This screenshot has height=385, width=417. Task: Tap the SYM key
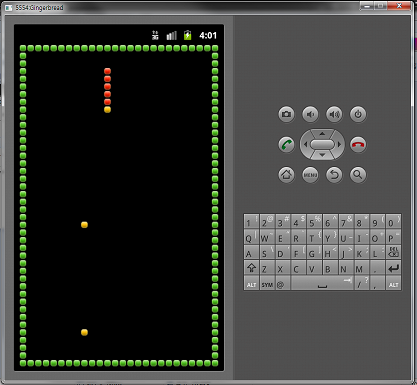(267, 283)
